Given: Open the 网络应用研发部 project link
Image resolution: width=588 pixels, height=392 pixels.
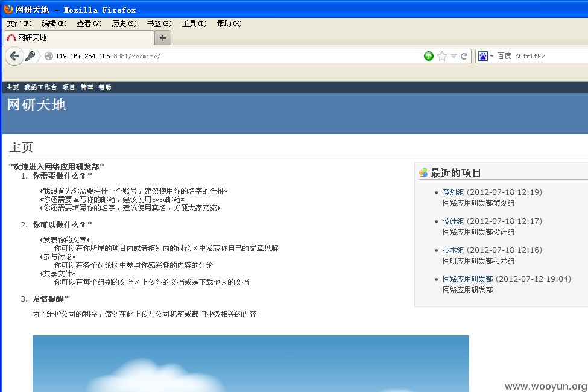Looking at the screenshot, I should [x=467, y=279].
